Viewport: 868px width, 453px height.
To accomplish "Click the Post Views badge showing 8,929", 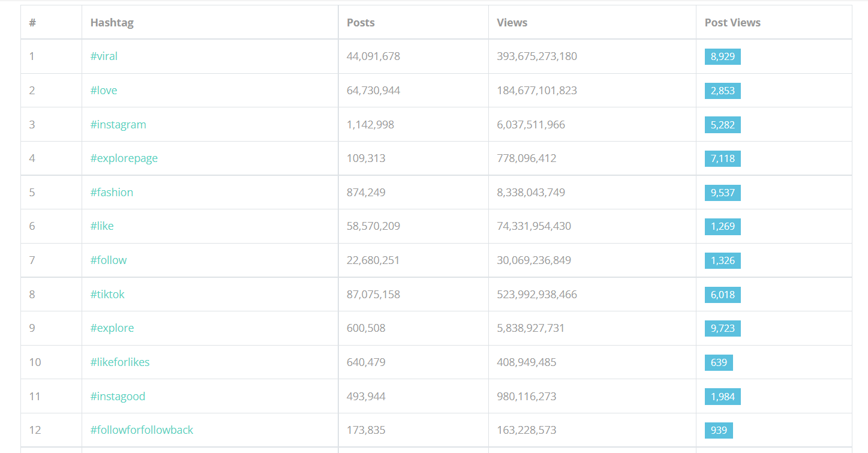I will (x=723, y=56).
